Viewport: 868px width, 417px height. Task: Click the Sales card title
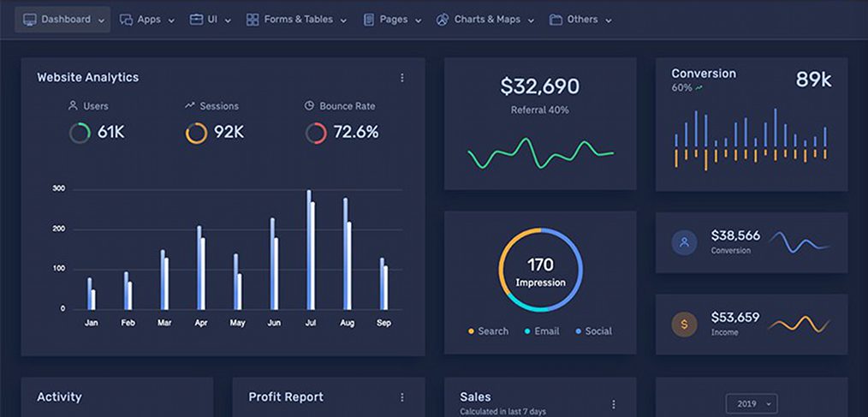point(476,397)
